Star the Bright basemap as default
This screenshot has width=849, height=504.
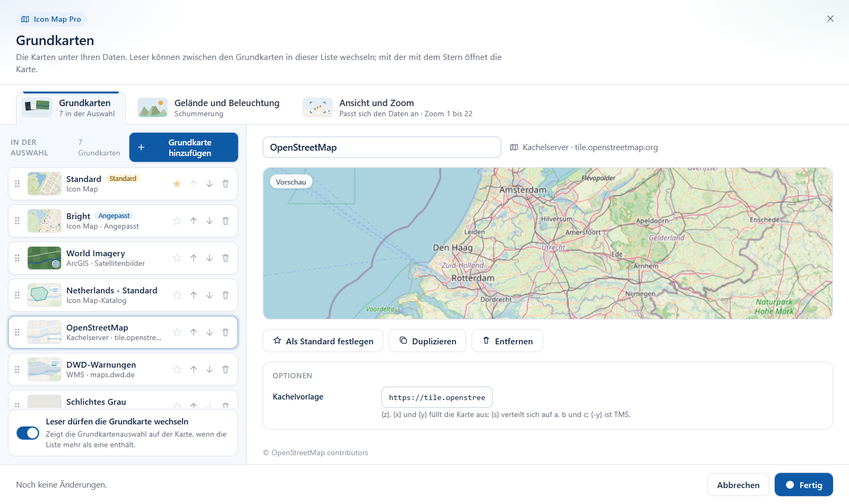click(177, 221)
